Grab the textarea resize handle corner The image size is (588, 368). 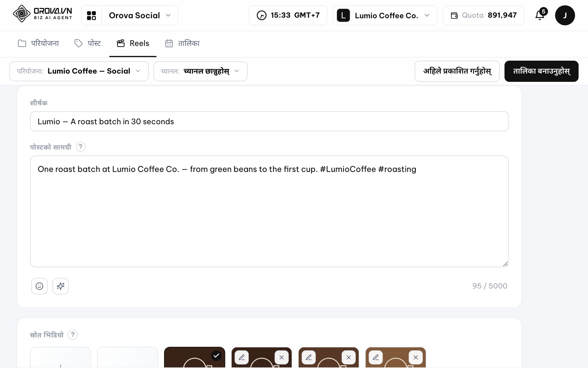(x=505, y=264)
